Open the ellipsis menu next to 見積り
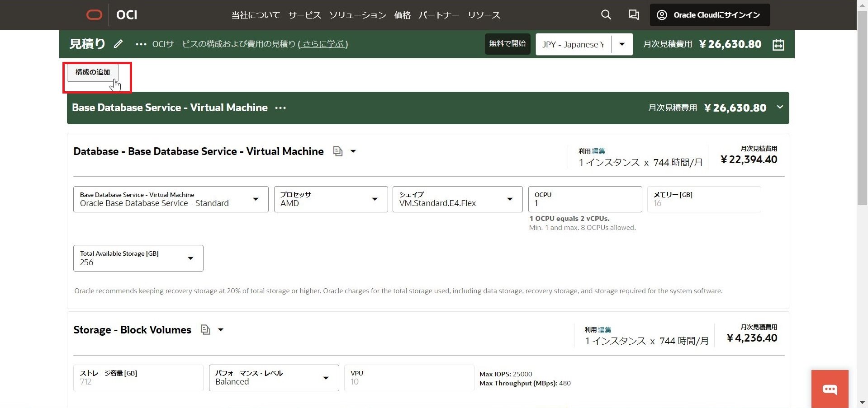Viewport: 868px width, 408px height. point(141,44)
